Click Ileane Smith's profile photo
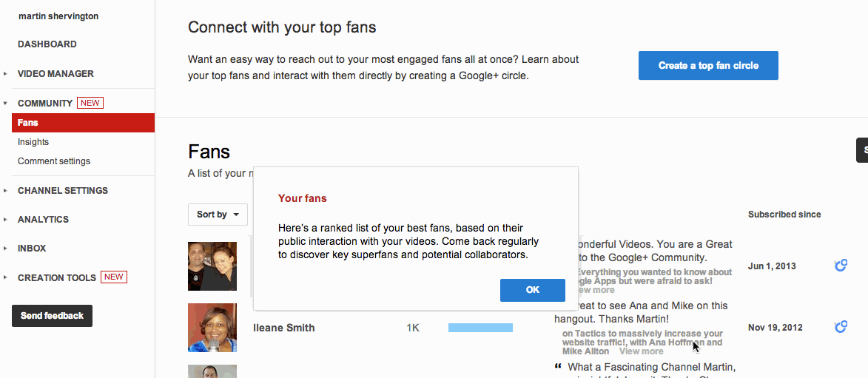 (x=212, y=328)
